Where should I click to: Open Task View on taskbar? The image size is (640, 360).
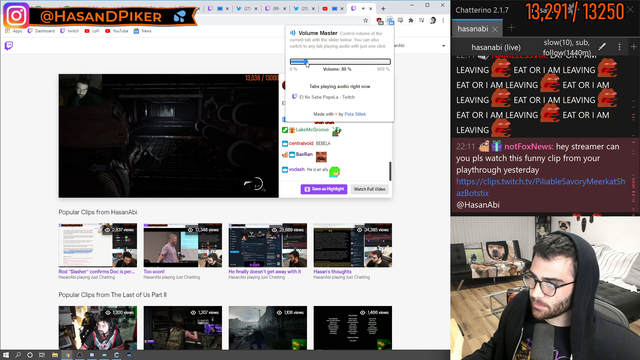(x=42, y=355)
